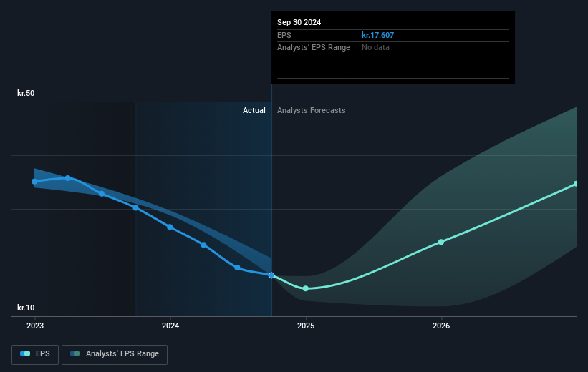Screen dimensions: 588x372
Task: Click the EPS data point at 2024
Action: coord(170,227)
